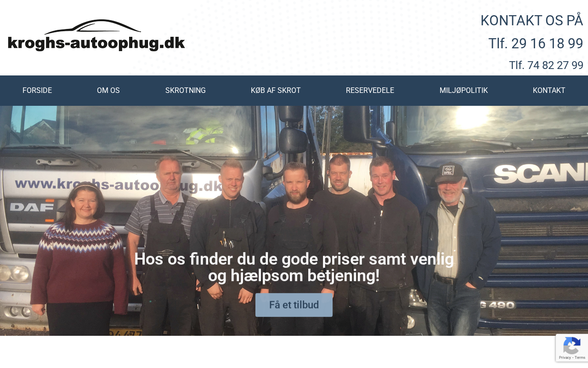The height and width of the screenshot is (368, 588).
Task: Click the Kontakt os på heading
Action: pos(531,21)
